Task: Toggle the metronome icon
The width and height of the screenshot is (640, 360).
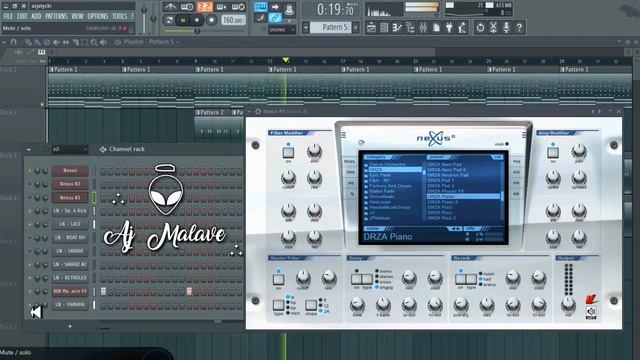Action: point(170,7)
